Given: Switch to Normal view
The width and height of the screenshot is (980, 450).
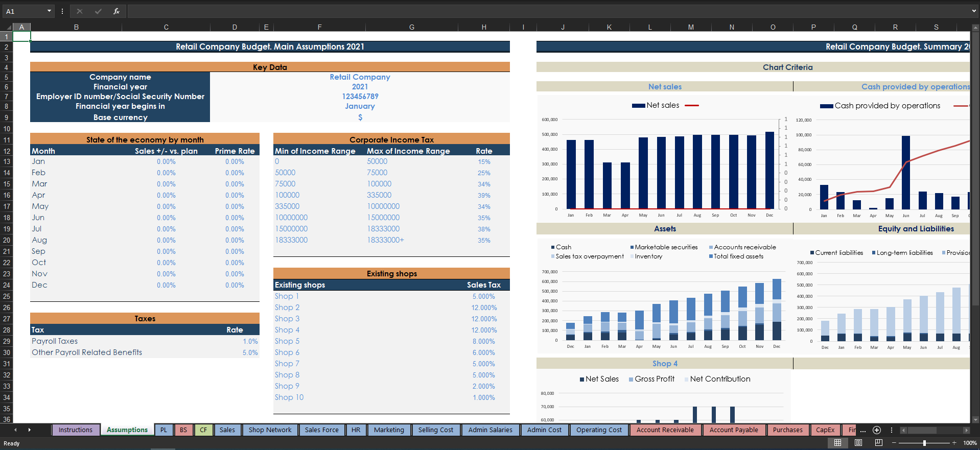Looking at the screenshot, I should [837, 443].
